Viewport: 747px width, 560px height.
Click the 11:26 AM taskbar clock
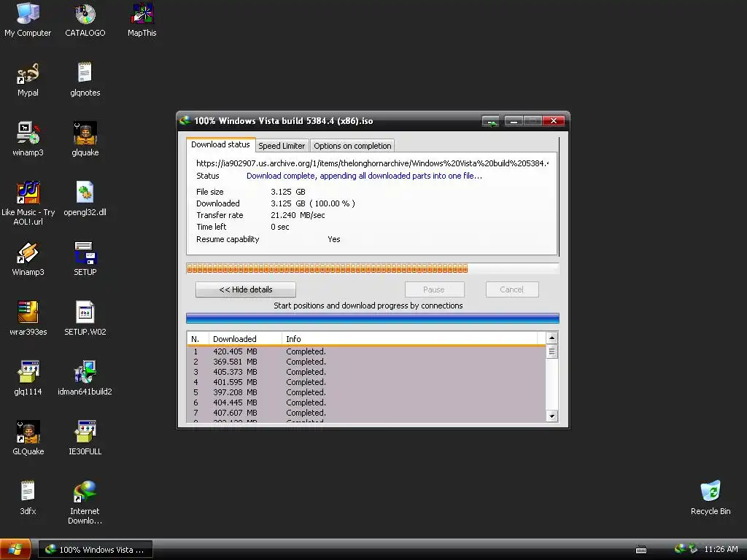(721, 549)
